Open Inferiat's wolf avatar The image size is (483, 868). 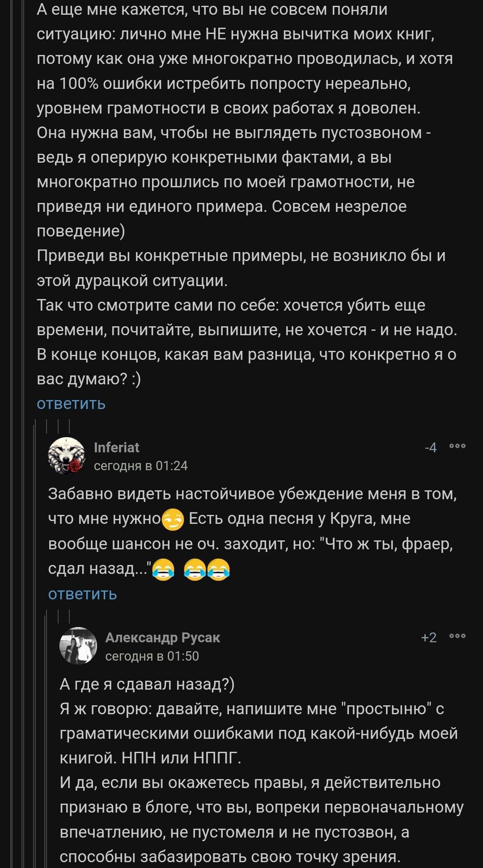tap(66, 455)
